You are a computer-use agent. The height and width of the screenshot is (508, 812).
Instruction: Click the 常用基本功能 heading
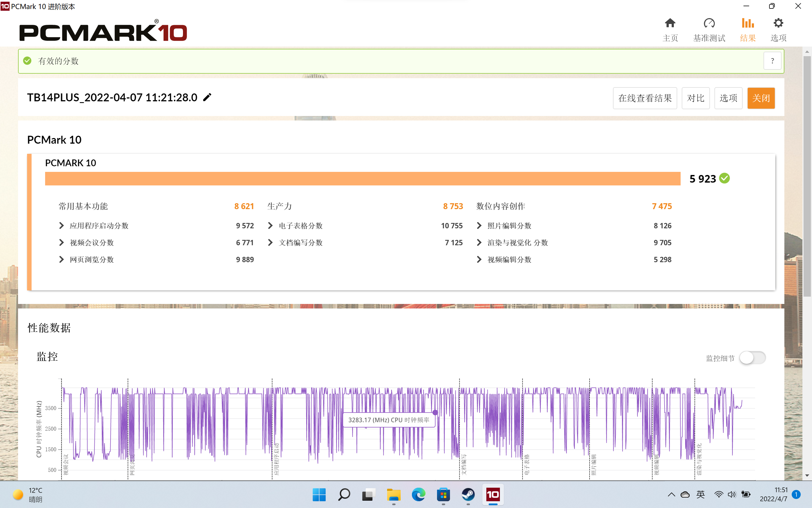[x=83, y=206]
